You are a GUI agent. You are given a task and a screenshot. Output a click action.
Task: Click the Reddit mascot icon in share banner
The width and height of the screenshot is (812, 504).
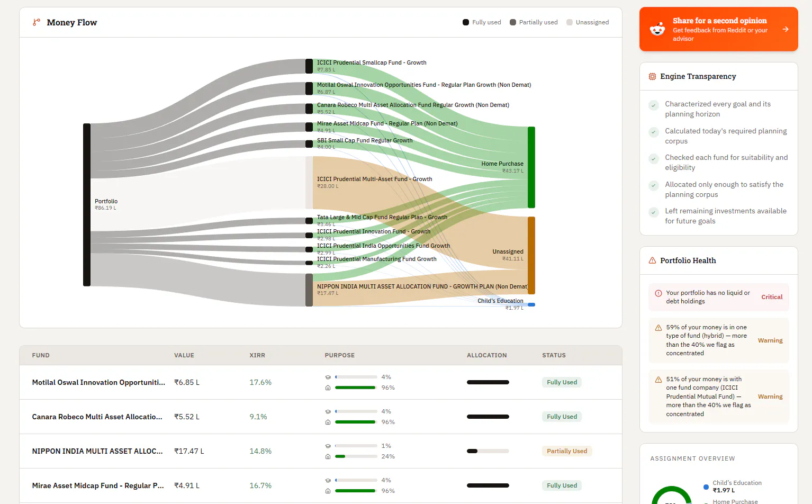click(657, 29)
